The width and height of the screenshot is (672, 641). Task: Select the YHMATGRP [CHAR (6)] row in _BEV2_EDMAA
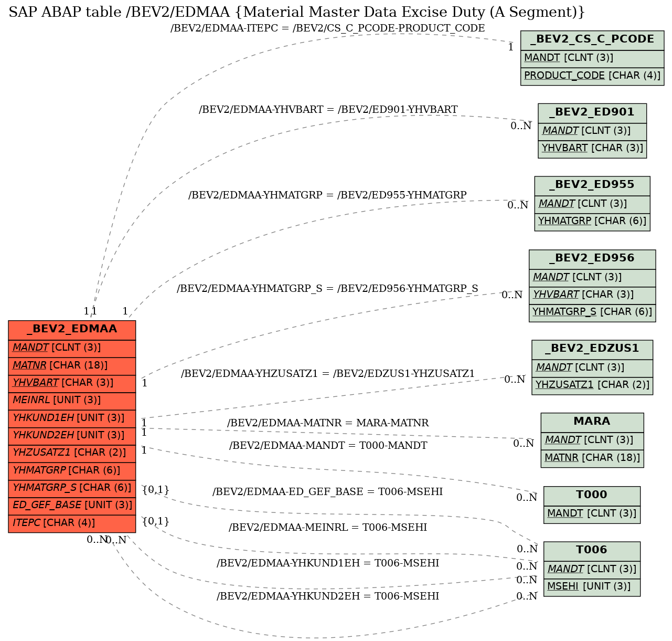point(72,470)
